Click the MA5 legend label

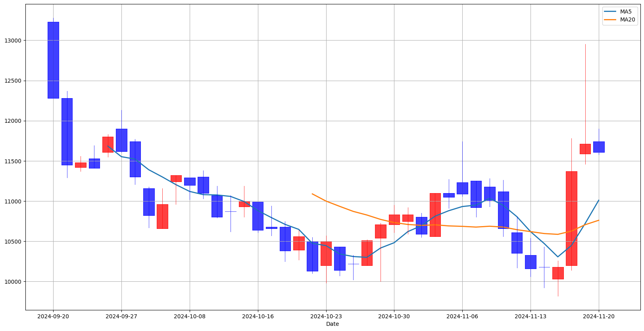(x=626, y=12)
